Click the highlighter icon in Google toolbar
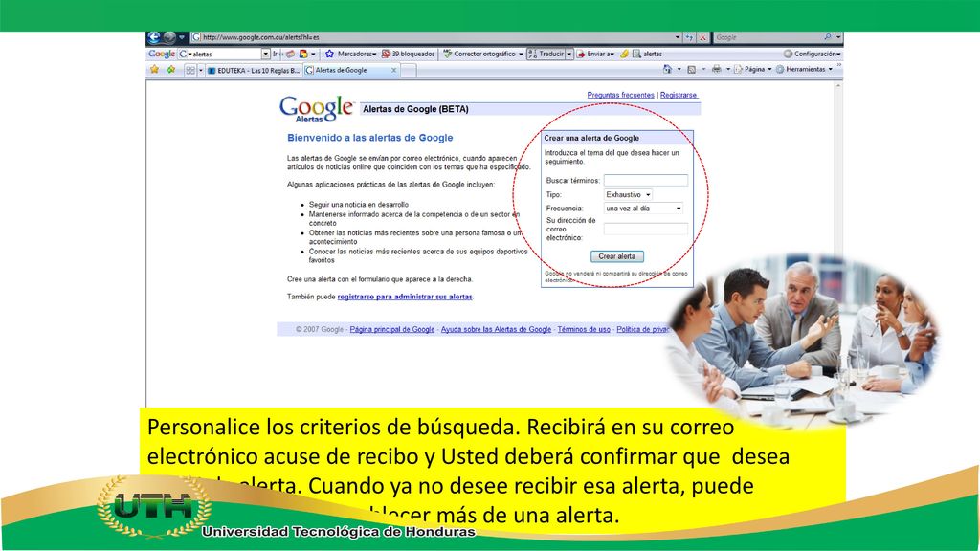This screenshot has width=980, height=551. 624,54
